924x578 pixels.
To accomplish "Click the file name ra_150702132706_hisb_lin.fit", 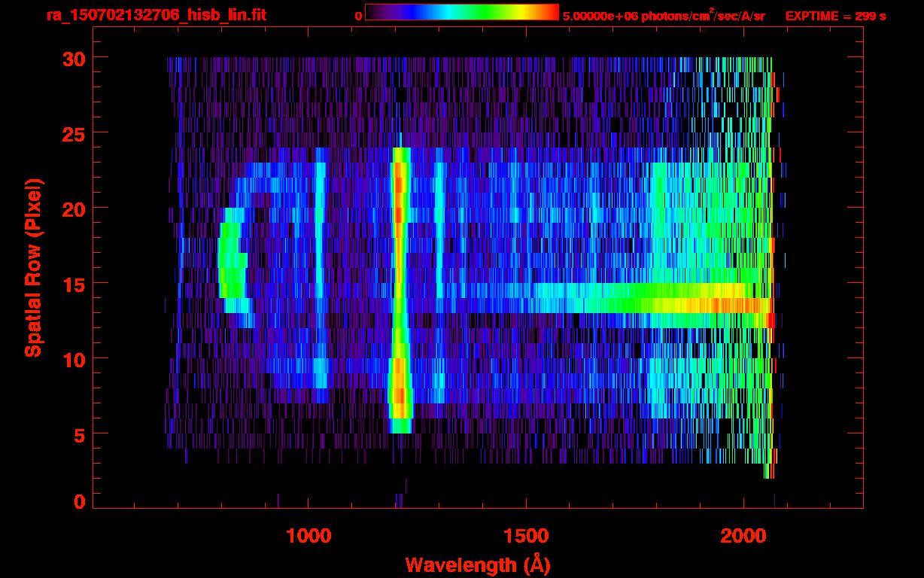I will click(x=156, y=15).
